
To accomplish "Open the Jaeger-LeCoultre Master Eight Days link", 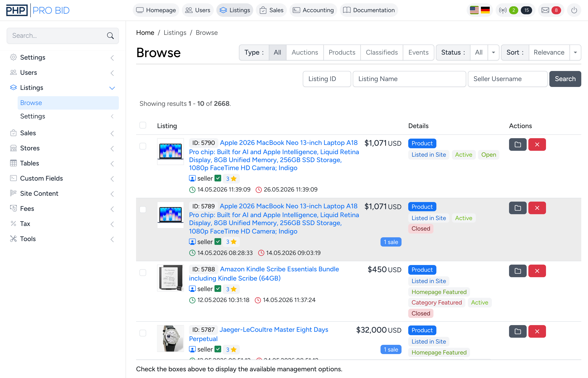I will 259,334.
